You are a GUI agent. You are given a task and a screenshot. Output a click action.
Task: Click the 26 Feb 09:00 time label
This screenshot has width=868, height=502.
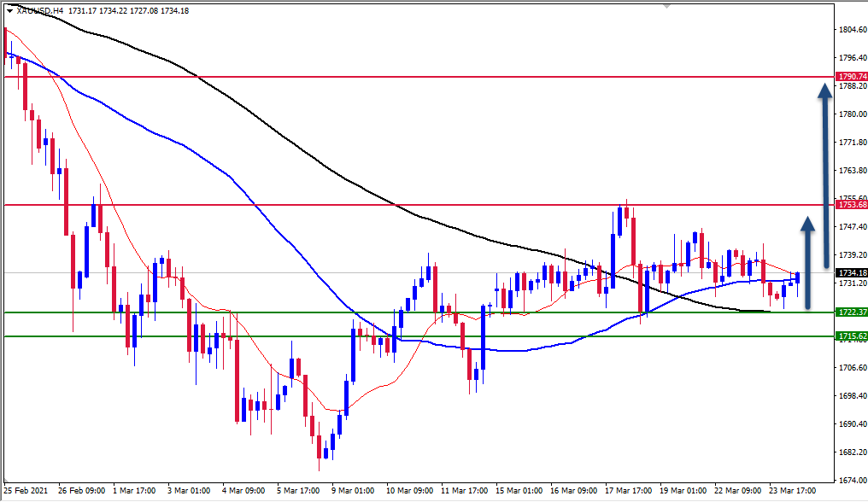[x=81, y=490]
